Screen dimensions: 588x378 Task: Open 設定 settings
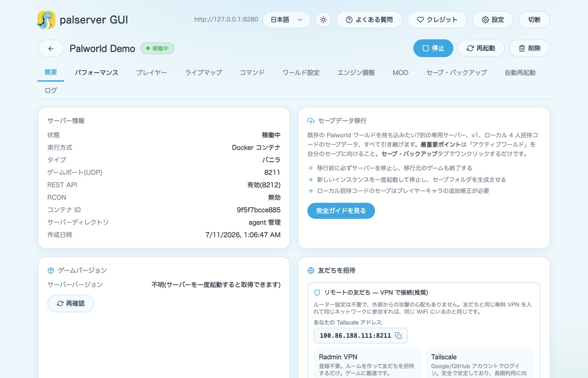pyautogui.click(x=493, y=20)
